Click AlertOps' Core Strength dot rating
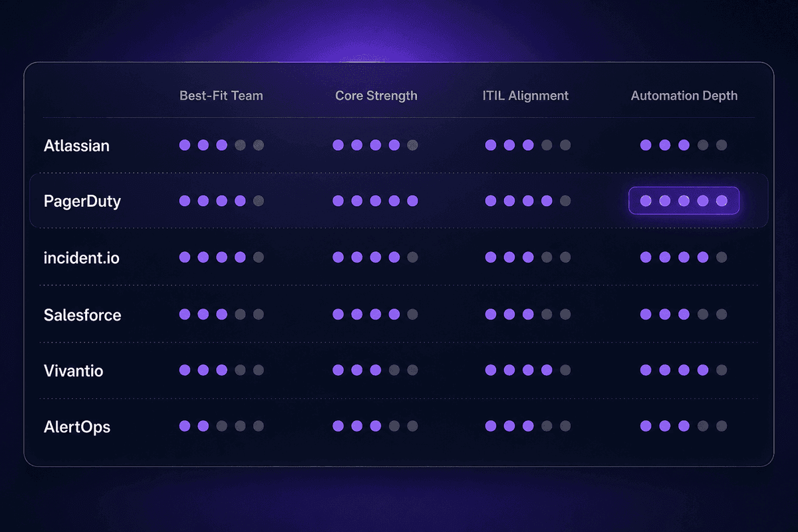The image size is (798, 532). pos(375,426)
